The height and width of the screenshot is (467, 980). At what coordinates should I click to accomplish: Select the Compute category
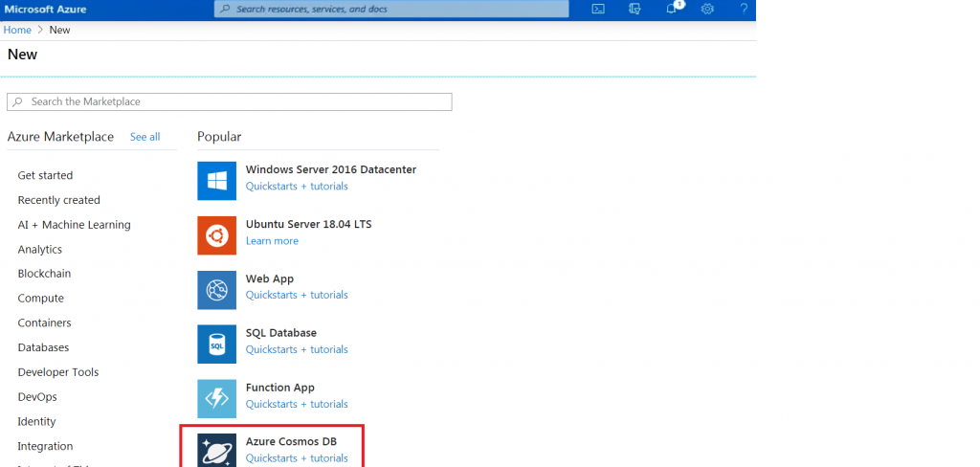[41, 299]
